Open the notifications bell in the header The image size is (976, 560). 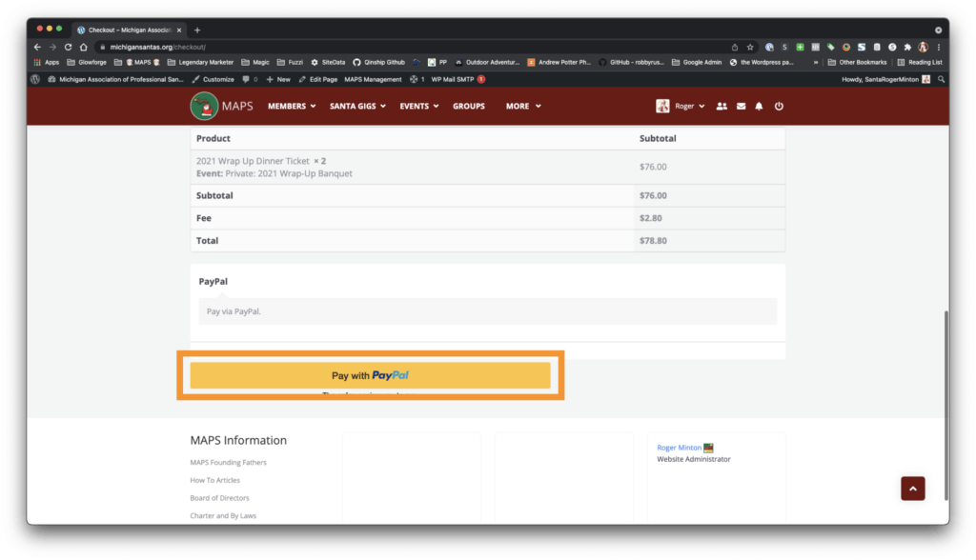point(759,107)
